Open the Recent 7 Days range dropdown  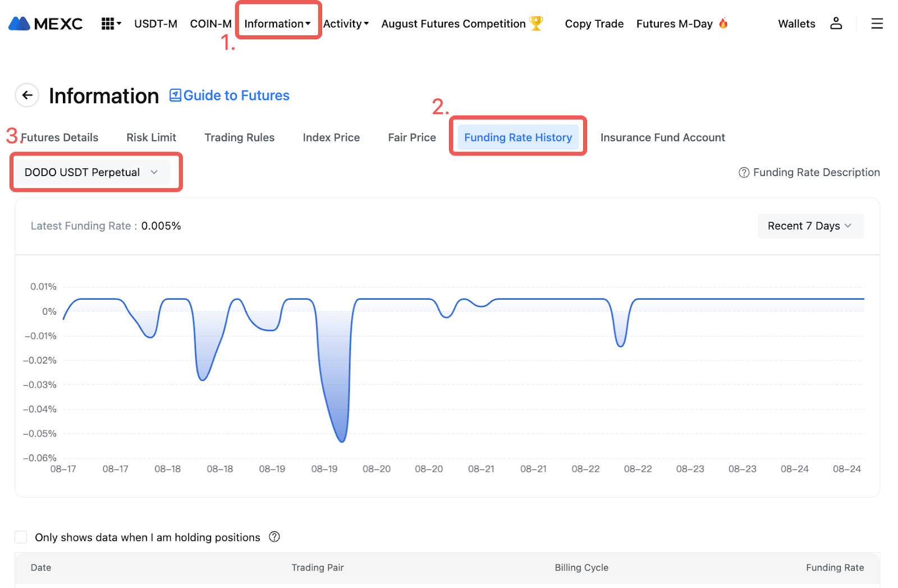(x=810, y=226)
